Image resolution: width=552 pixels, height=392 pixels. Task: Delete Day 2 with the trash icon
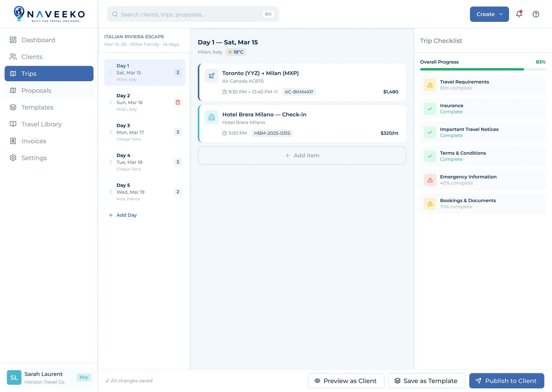point(178,102)
